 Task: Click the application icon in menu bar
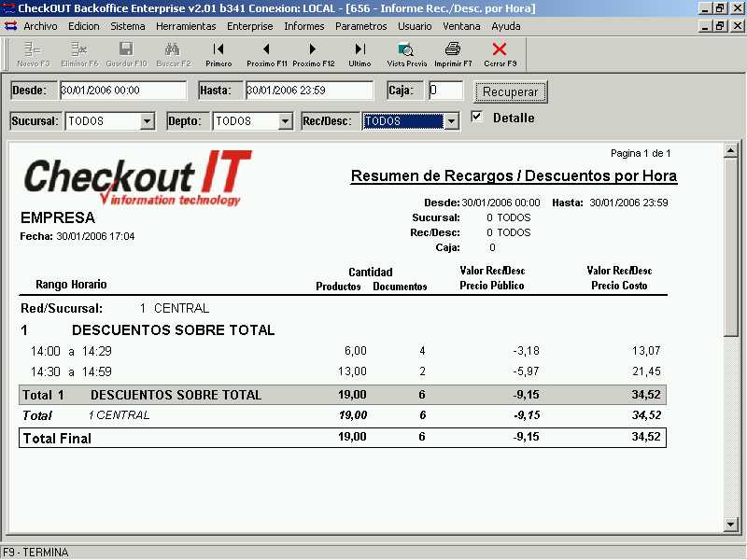[x=10, y=26]
